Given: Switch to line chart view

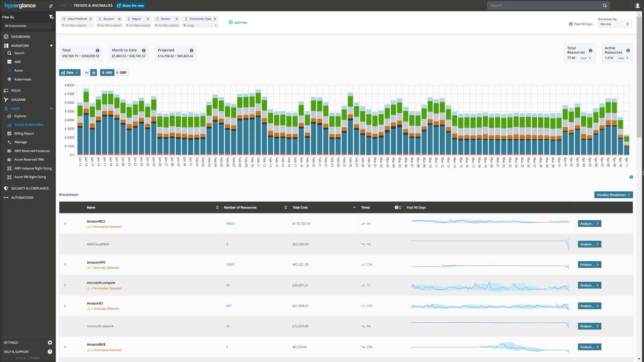Looking at the screenshot, I should [87, 72].
